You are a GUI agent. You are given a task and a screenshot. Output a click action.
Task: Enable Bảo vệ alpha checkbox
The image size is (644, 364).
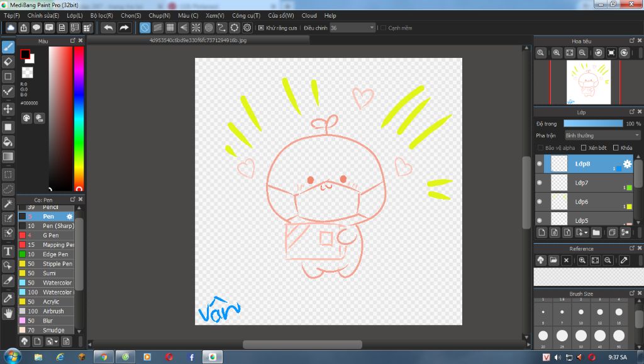click(x=540, y=147)
